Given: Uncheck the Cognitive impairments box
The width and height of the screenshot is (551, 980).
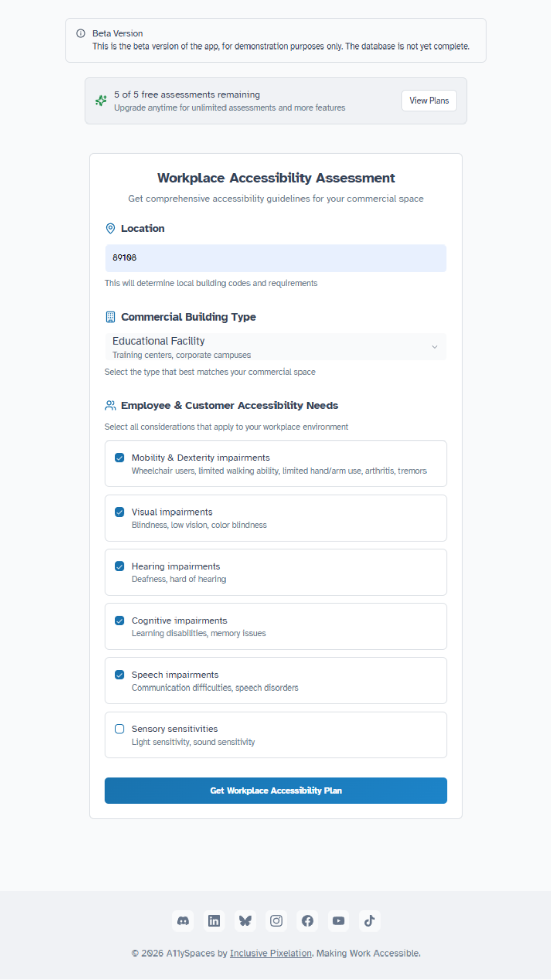Looking at the screenshot, I should click(x=119, y=620).
